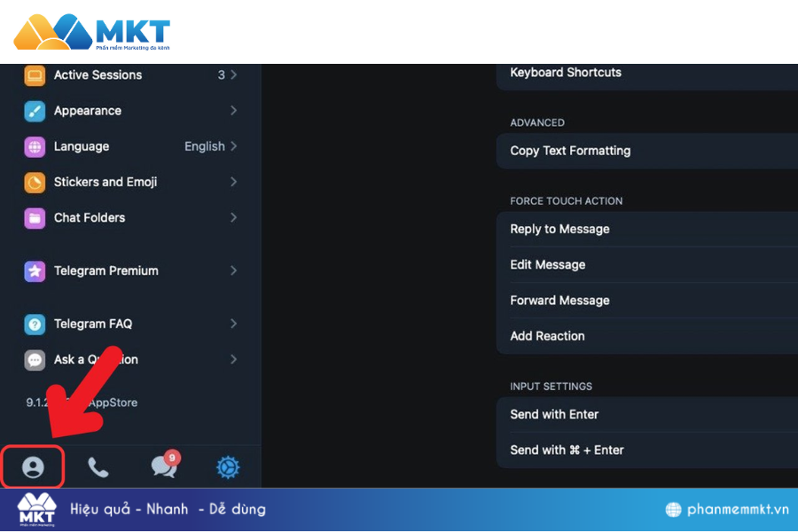Click the 9 unread badge
Screen dimensions: 798x532
tap(172, 458)
